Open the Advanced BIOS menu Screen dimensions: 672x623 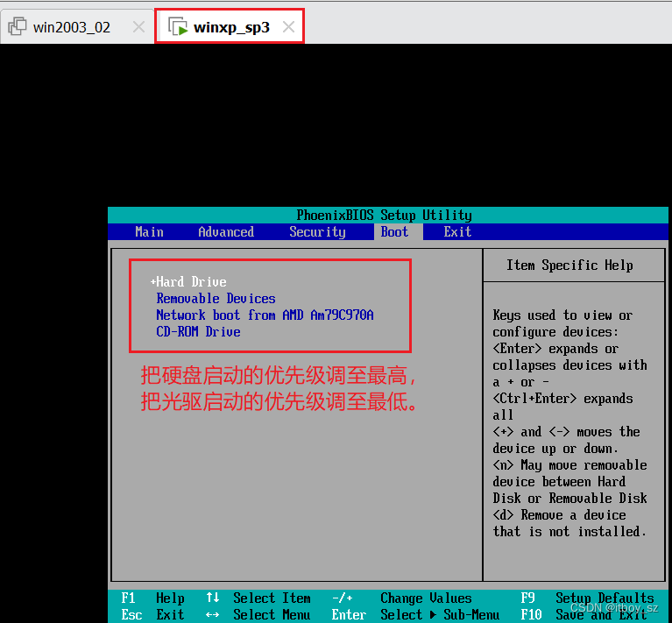tap(226, 232)
